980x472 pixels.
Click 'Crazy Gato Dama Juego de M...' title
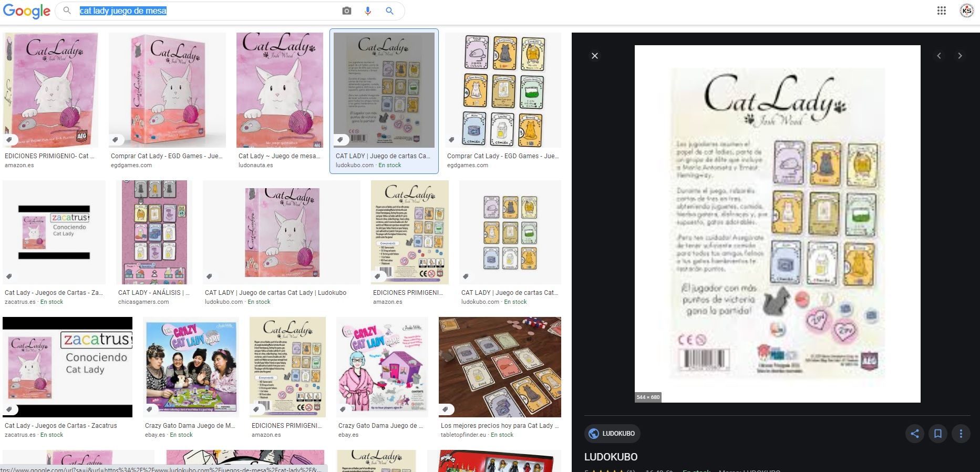pos(190,426)
